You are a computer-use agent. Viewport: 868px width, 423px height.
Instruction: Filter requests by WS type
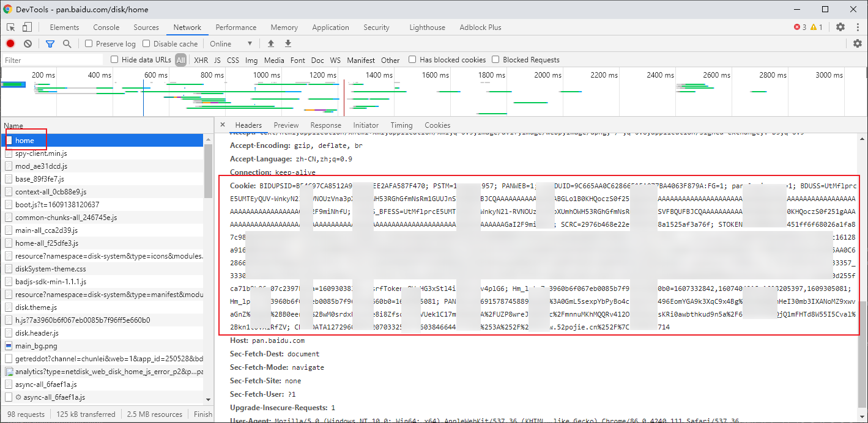pyautogui.click(x=335, y=60)
